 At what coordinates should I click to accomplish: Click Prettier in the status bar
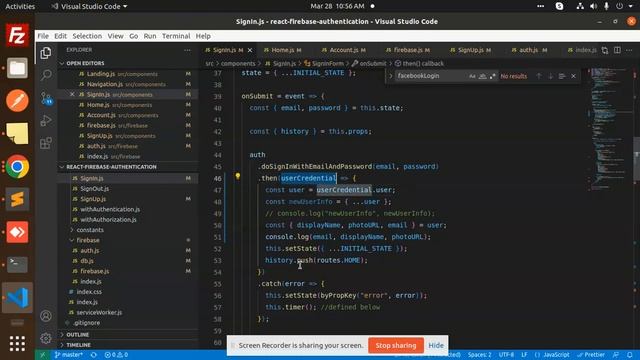[591, 355]
